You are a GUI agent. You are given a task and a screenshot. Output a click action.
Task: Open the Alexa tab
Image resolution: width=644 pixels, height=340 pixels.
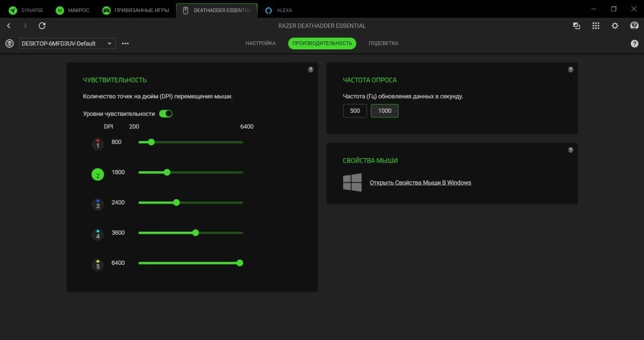pyautogui.click(x=278, y=10)
